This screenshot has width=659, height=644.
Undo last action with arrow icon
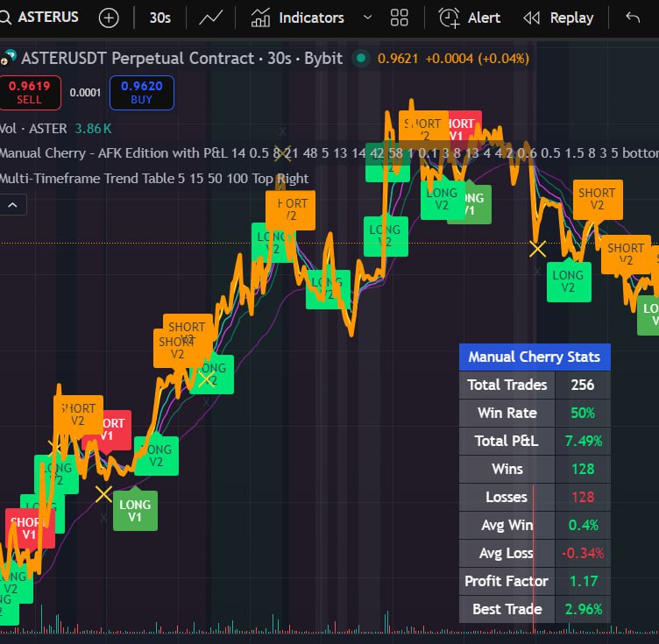click(633, 18)
